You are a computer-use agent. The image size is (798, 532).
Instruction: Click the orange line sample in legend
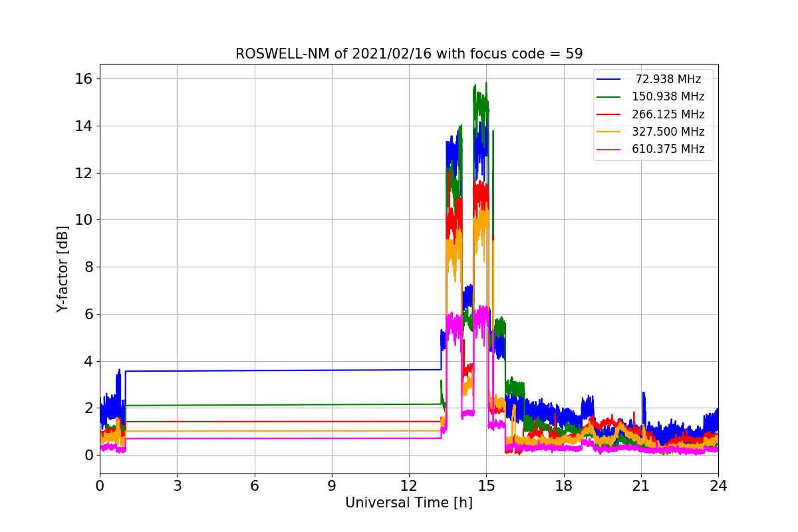[x=608, y=132]
